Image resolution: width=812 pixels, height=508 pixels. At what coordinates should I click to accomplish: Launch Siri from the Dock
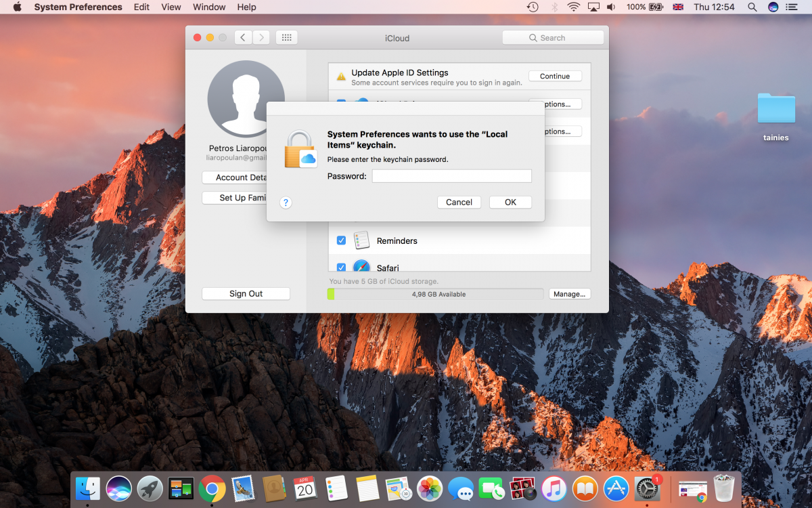coord(119,488)
